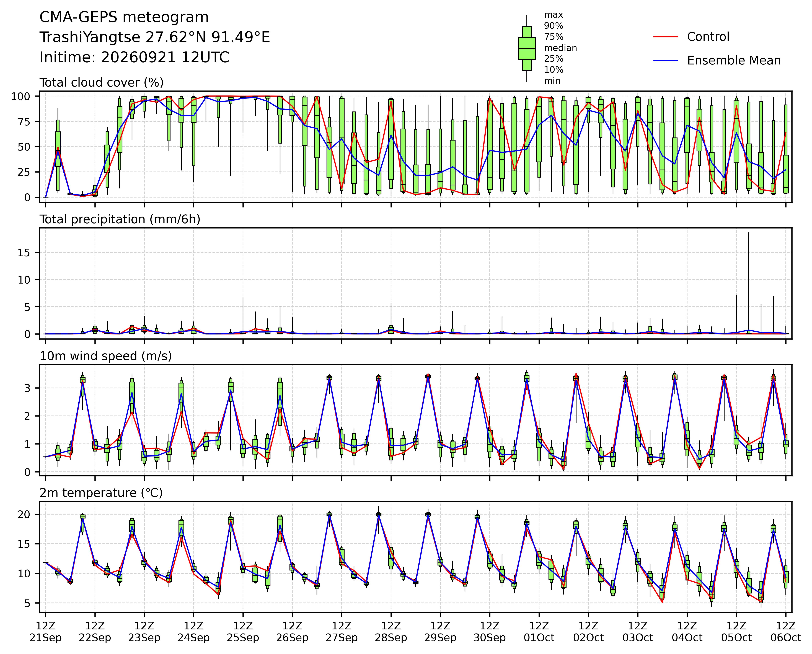Click the 12Z 01Oct time axis label
Screen dimensions: 812x654
(539, 632)
